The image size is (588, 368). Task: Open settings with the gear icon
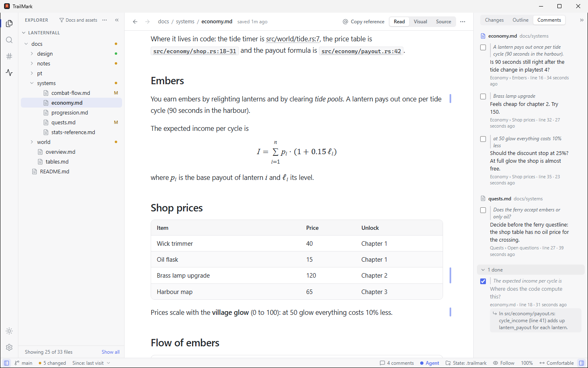pos(9,348)
